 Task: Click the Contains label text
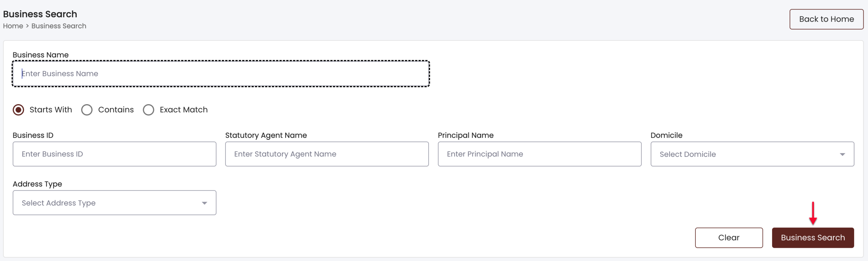116,110
